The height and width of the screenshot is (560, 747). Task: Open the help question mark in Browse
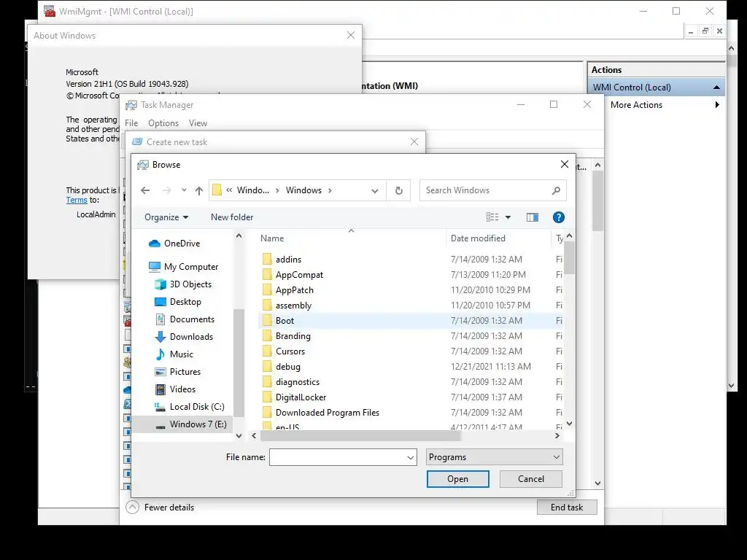click(x=558, y=217)
